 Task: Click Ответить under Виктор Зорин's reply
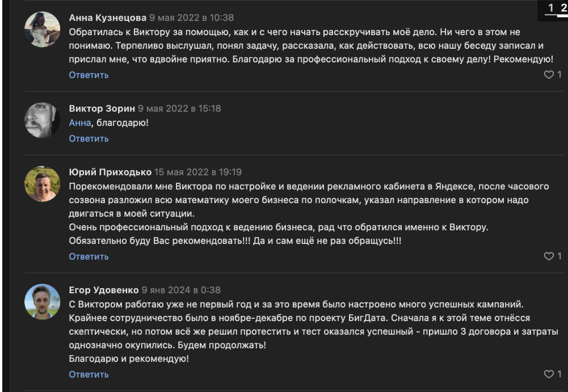coord(89,138)
